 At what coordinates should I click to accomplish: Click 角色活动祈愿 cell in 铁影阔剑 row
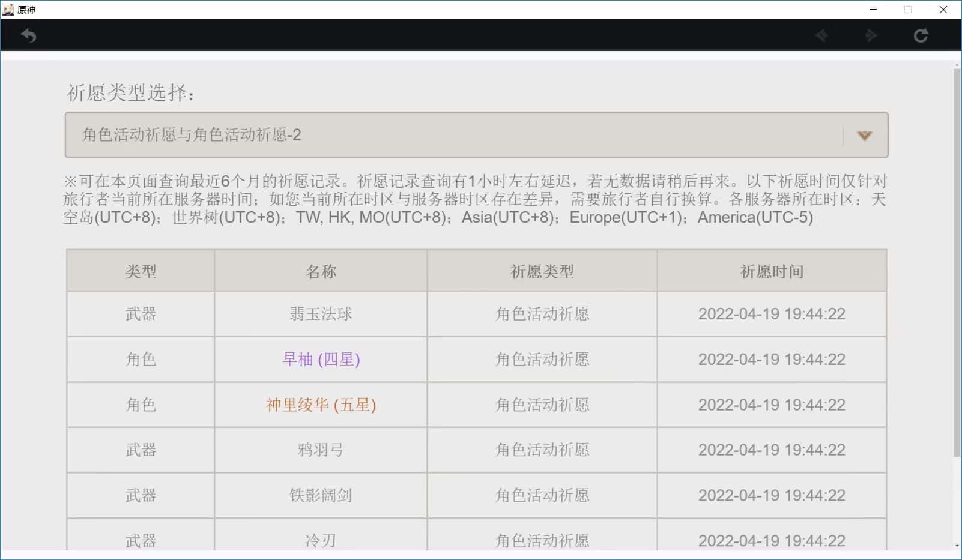tap(542, 496)
